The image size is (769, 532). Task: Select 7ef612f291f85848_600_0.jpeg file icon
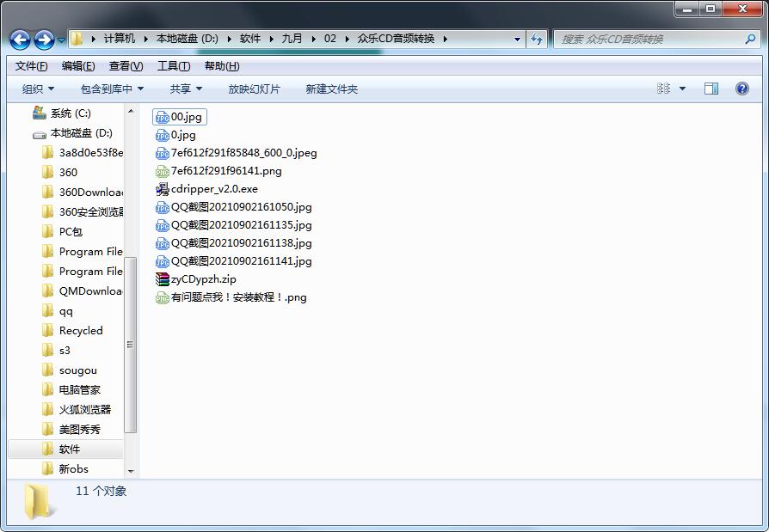tap(163, 153)
